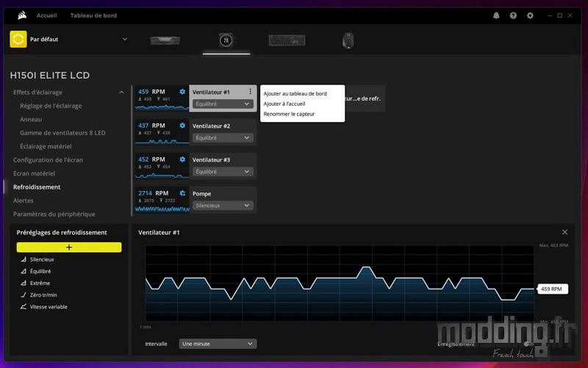This screenshot has height=368, width=588.
Task: Click the 459 RPM graph value label
Action: (x=553, y=289)
